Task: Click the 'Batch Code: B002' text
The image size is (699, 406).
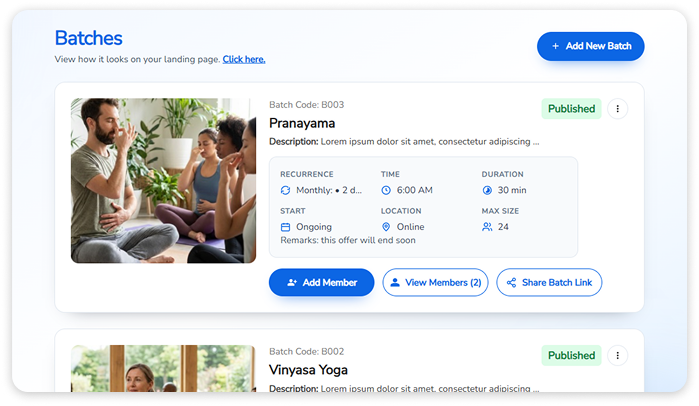Action: [306, 352]
